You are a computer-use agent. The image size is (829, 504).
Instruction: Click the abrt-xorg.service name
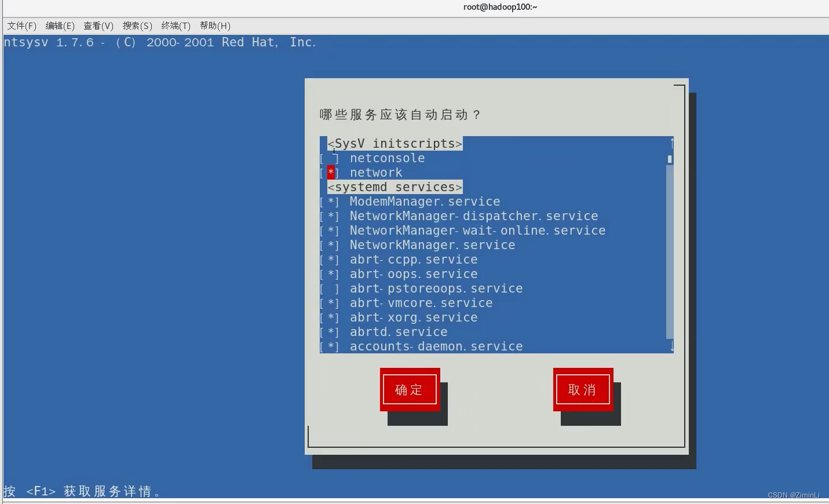tap(414, 317)
